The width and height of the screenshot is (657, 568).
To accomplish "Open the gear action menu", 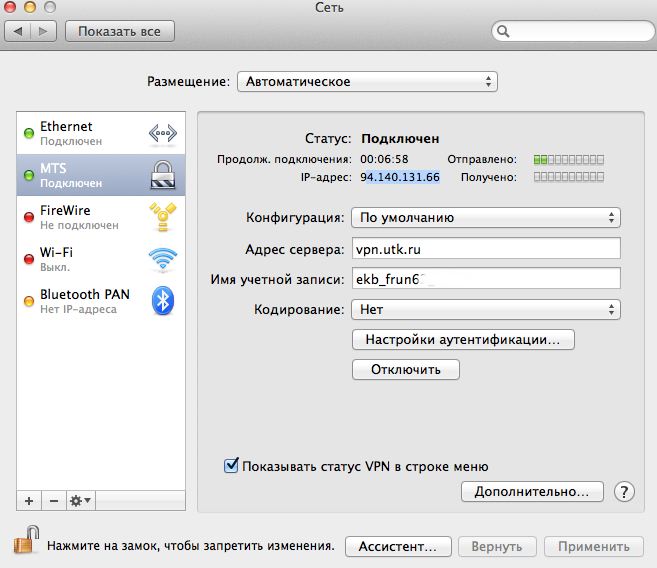I will coord(81,500).
